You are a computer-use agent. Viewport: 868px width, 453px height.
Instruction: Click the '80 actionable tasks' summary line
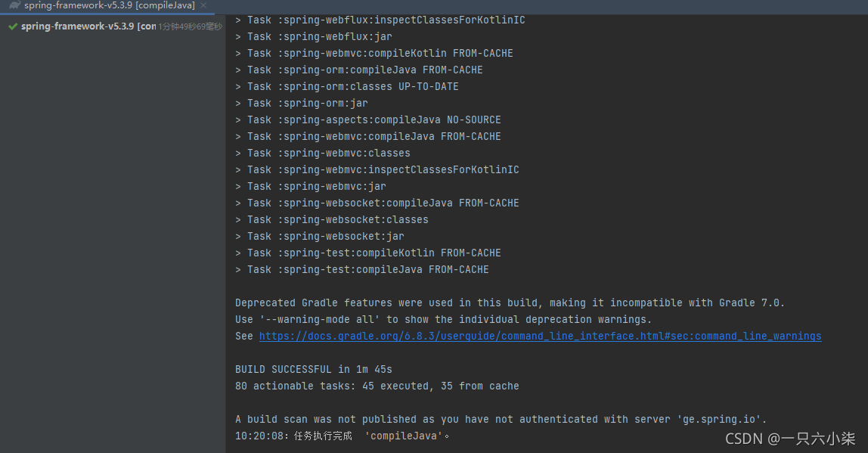tap(377, 386)
